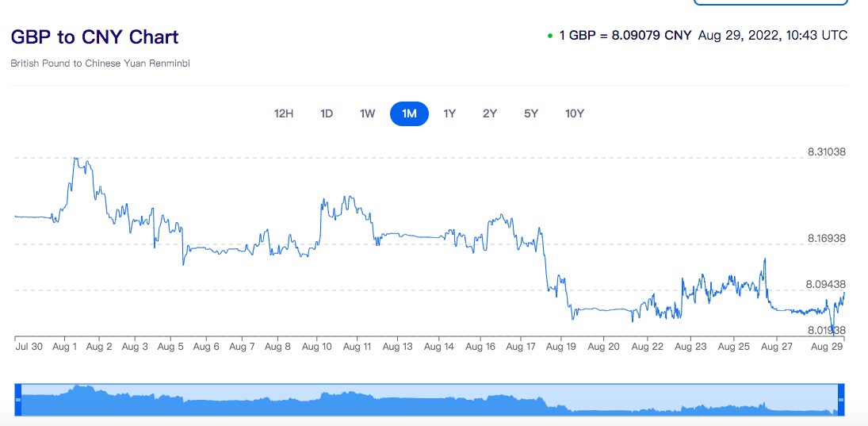Click the Aug 29, 2022 timestamp
The height and width of the screenshot is (426, 868).
click(772, 35)
